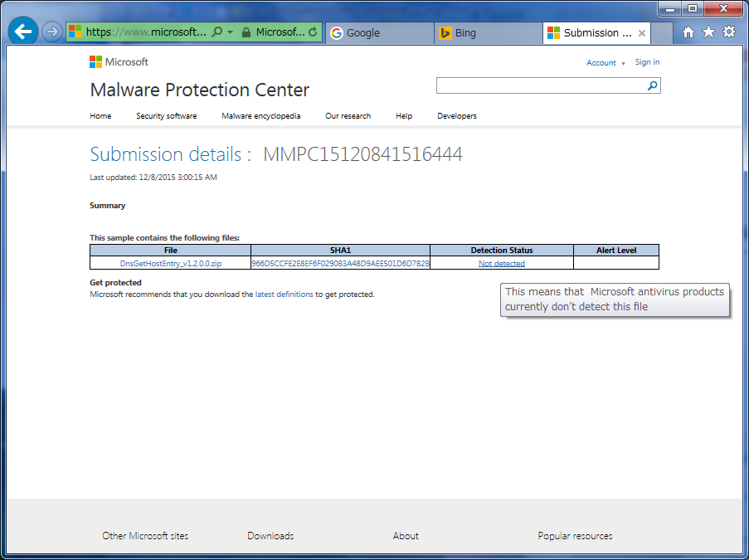Expand the Account dropdown
Viewport: 749px width, 560px height.
[x=606, y=62]
